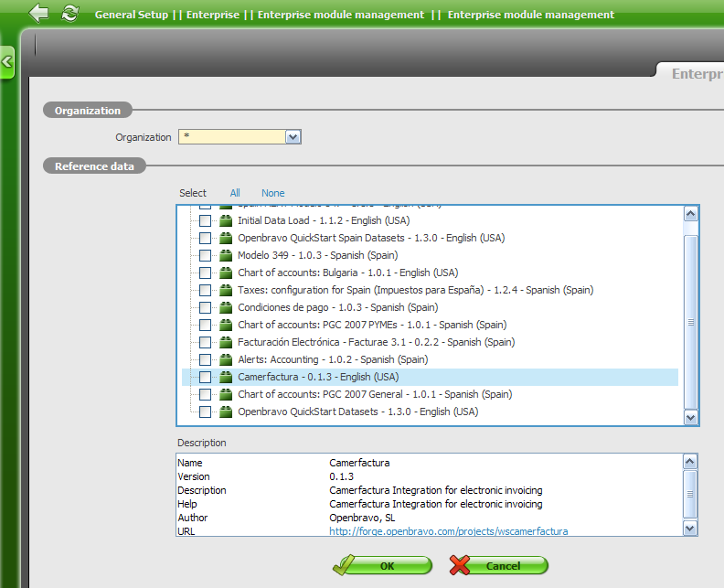Click the module icon beside Camerfactura
This screenshot has height=588, width=724.
click(x=226, y=378)
